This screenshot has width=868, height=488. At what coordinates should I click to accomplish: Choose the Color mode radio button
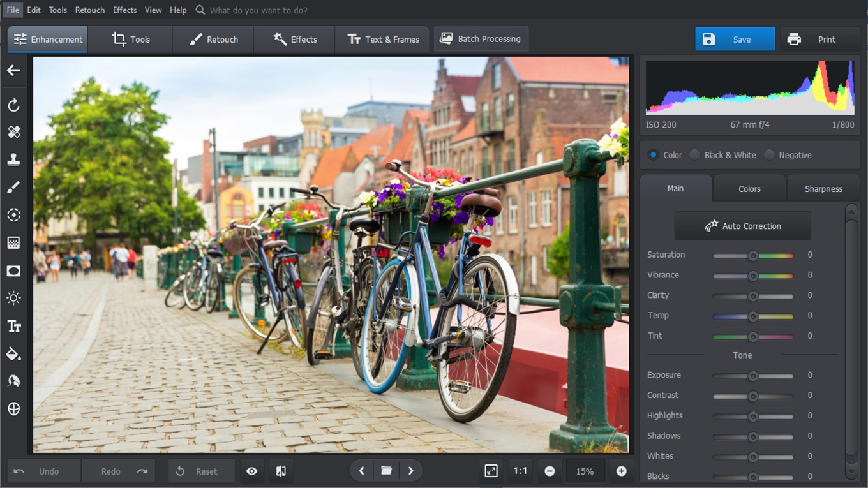tap(653, 155)
